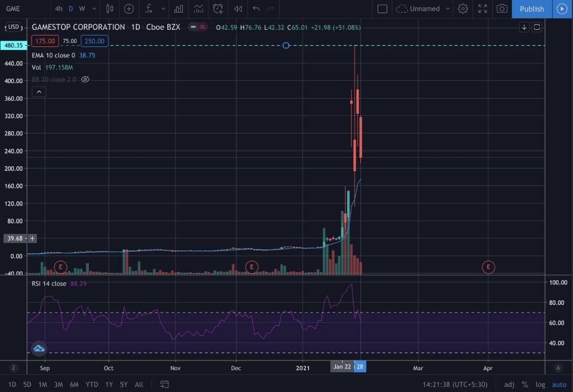Select the EMA 10 close indicator legend
Viewport: 573px width, 392px height.
[53, 55]
